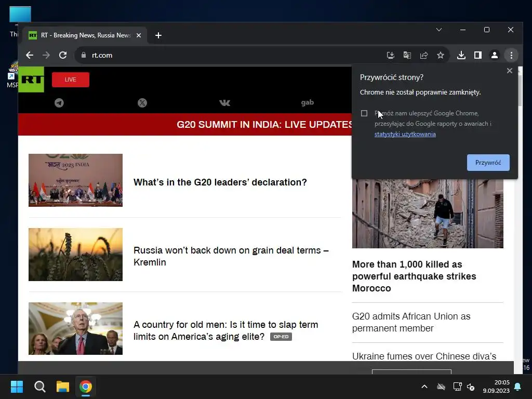Open RT's gab page link
The height and width of the screenshot is (399, 532).
click(x=308, y=102)
